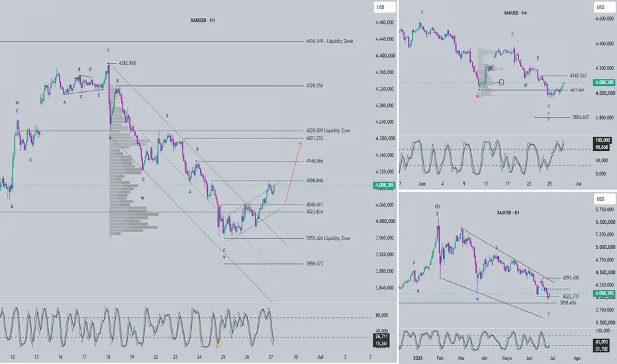
Task: Click Mayo on D1 time axis
Action: point(507,358)
